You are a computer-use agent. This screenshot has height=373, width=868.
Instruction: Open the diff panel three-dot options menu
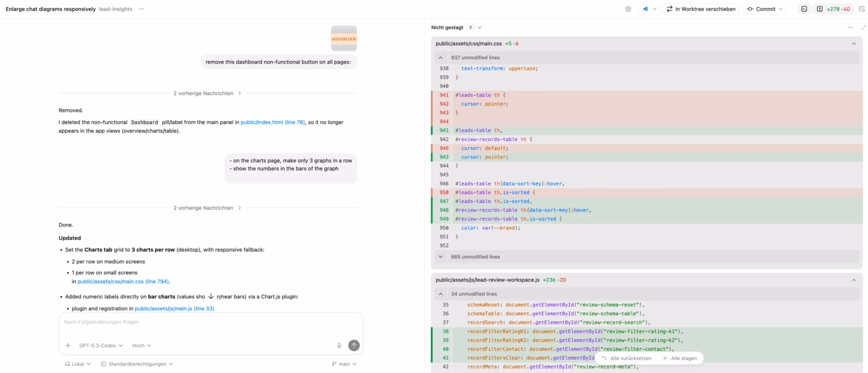(x=850, y=28)
